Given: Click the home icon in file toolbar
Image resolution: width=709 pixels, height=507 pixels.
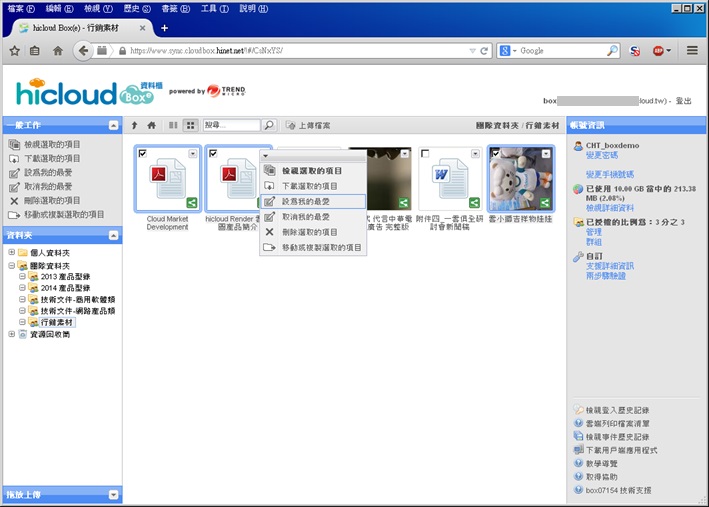Looking at the screenshot, I should tap(151, 125).
